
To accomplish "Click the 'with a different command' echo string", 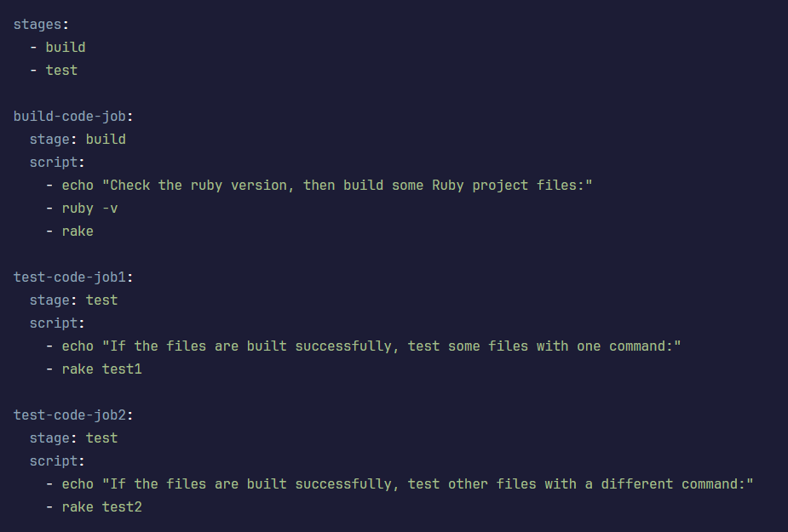I will (x=428, y=483).
